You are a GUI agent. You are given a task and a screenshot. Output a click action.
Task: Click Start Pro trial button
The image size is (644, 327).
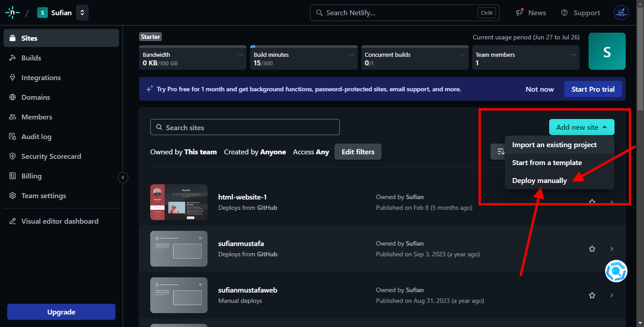click(x=593, y=89)
